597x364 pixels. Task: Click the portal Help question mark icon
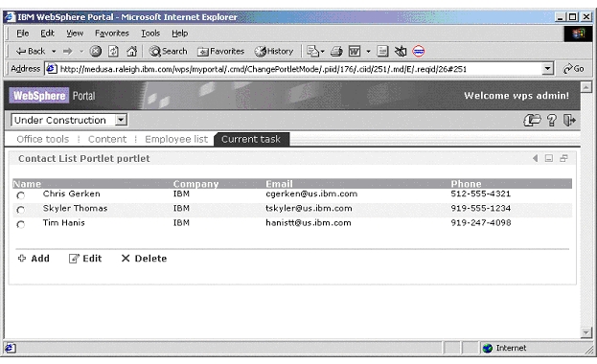(x=552, y=120)
